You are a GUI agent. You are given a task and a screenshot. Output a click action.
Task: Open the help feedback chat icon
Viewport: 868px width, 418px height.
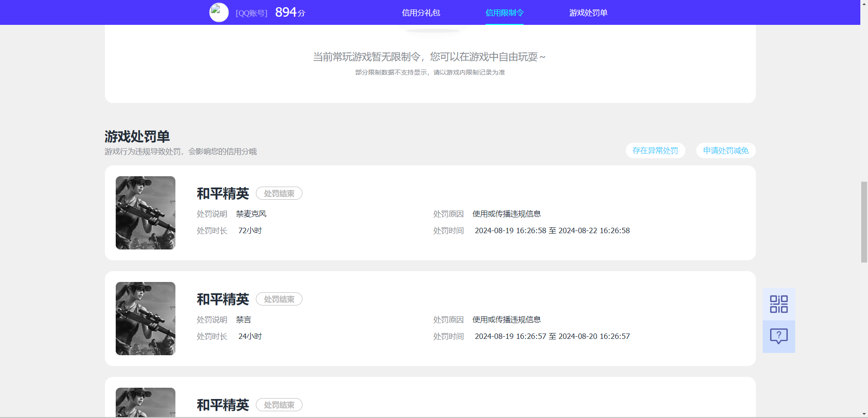click(778, 336)
